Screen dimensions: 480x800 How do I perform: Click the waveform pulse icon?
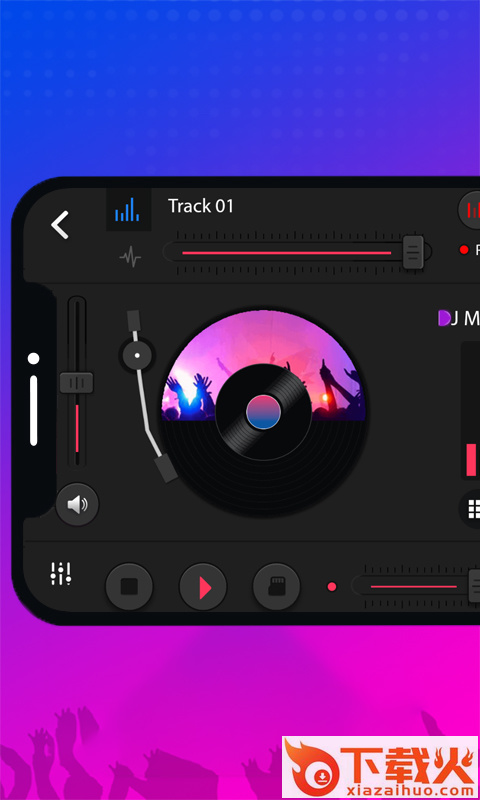coord(131,257)
